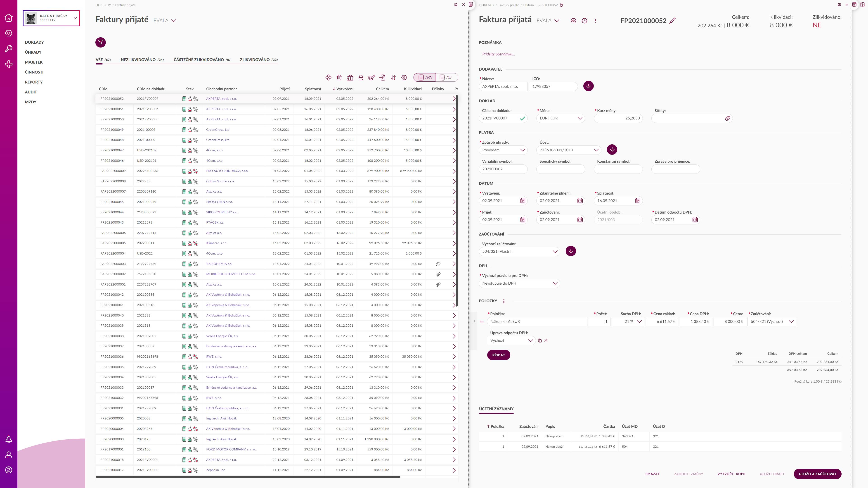Open the user profile icon
868x488 pixels.
(x=9, y=455)
